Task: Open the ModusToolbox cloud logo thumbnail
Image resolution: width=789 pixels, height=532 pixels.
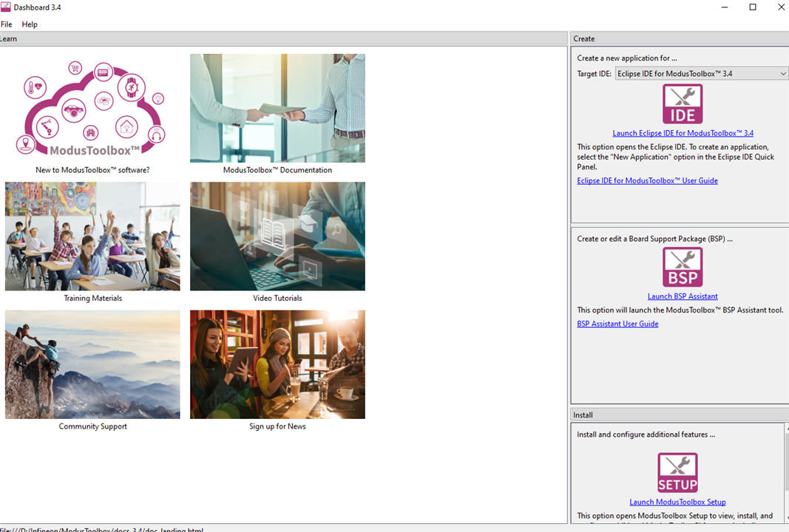Action: coord(92,108)
